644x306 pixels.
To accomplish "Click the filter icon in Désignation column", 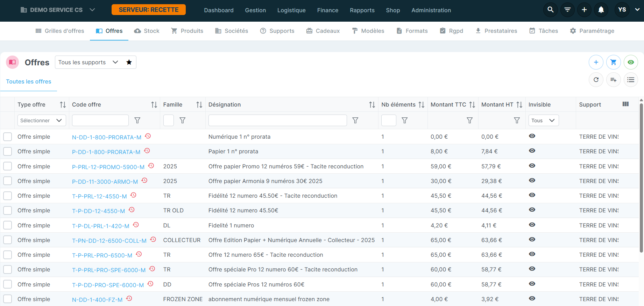I will 355,121.
